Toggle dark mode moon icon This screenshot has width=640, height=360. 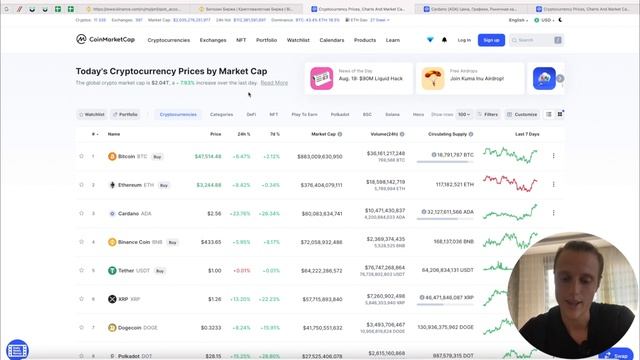click(560, 20)
